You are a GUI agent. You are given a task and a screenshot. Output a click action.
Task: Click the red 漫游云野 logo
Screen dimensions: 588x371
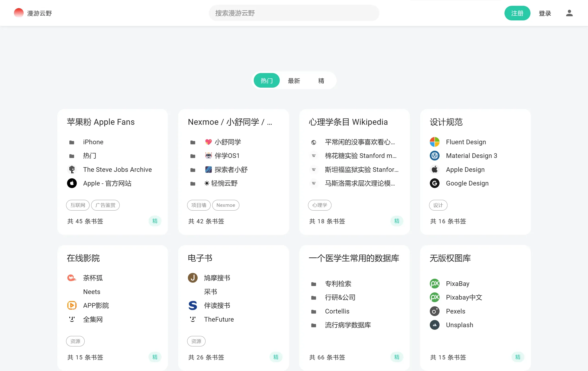pos(19,13)
